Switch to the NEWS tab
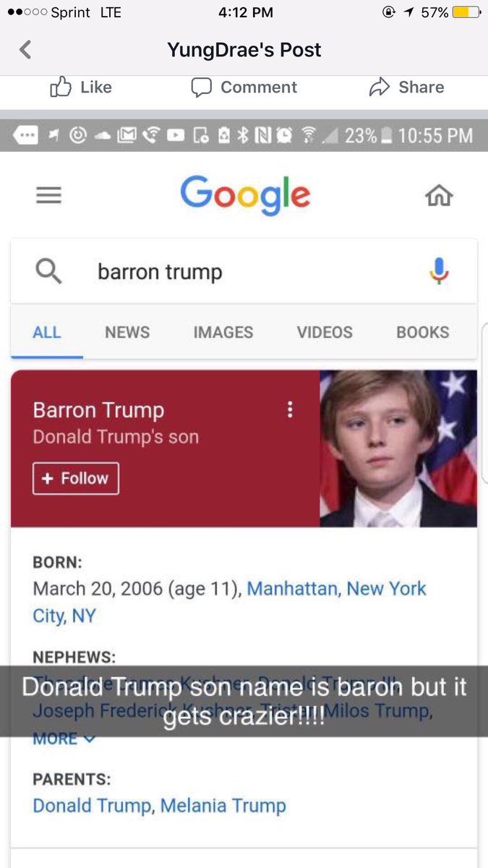 [x=127, y=332]
